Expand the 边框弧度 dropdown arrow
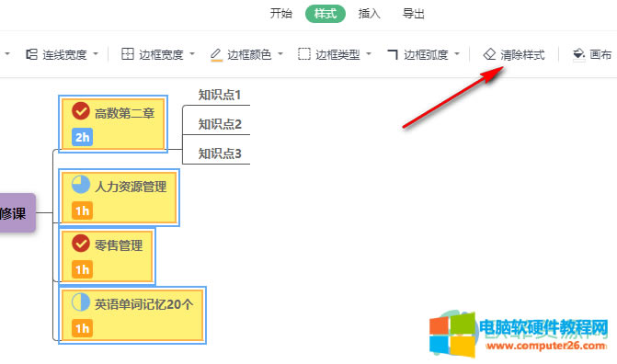This screenshot has width=617, height=364. [x=457, y=54]
